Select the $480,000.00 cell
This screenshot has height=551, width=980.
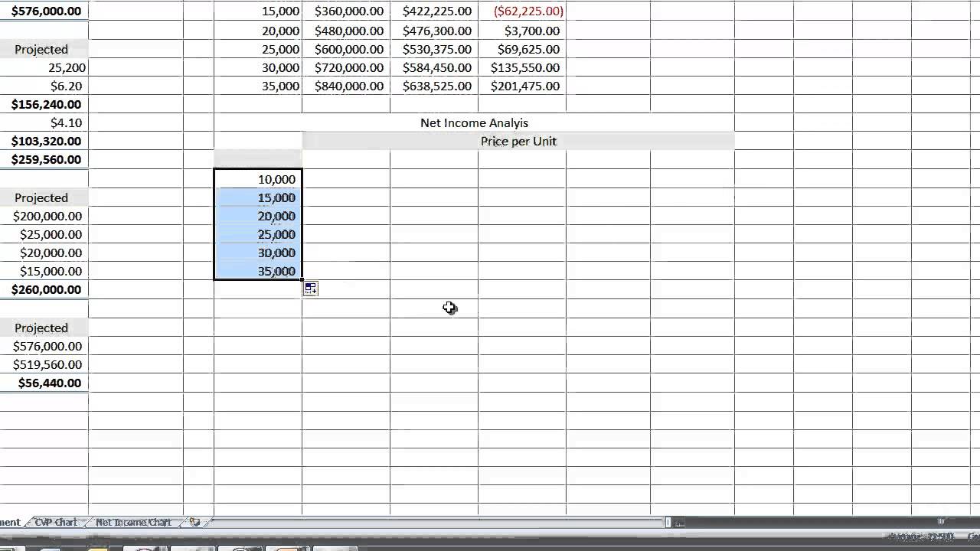point(346,31)
